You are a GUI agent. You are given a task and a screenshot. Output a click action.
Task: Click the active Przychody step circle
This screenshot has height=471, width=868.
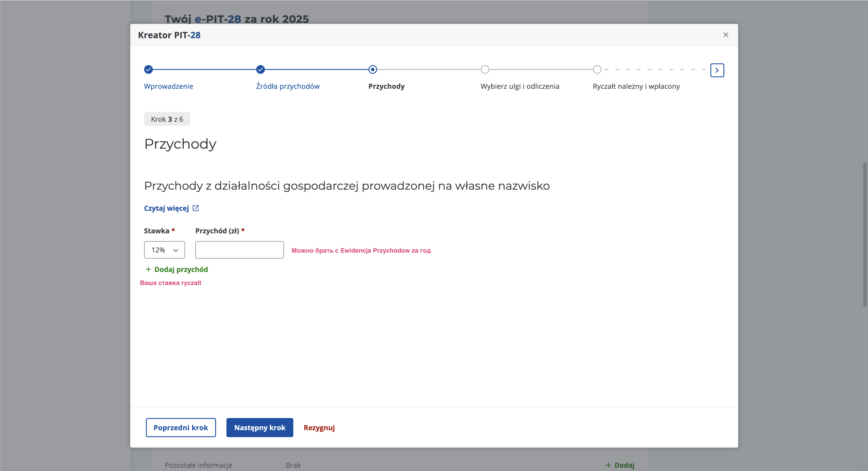373,69
